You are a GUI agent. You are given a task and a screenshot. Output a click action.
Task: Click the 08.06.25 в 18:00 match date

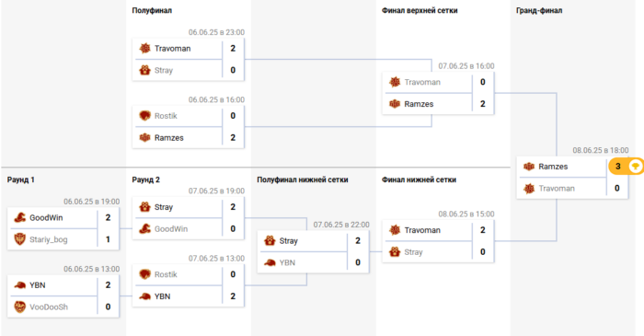[601, 150]
